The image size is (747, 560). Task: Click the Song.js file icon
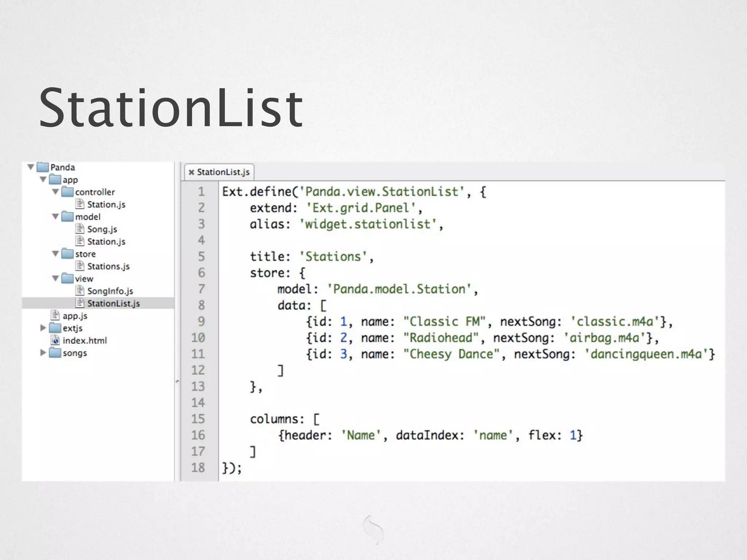pos(80,229)
